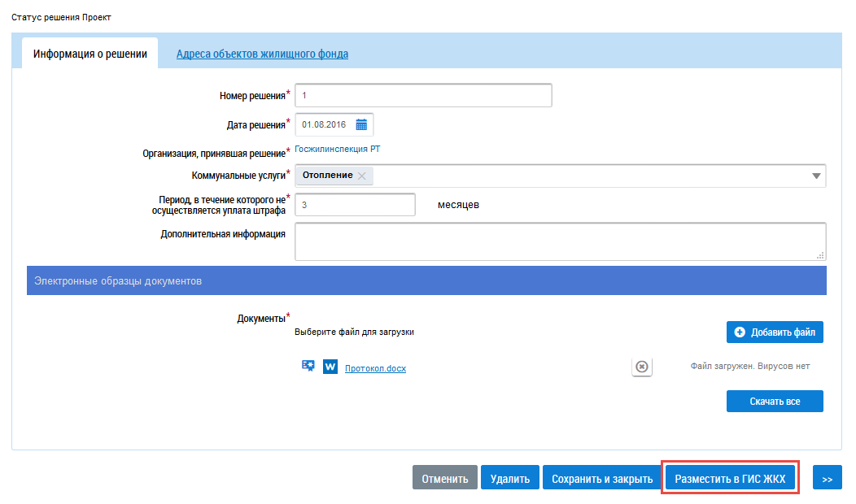Click the Дата решения date field
This screenshot has width=856, height=504.
pos(334,125)
